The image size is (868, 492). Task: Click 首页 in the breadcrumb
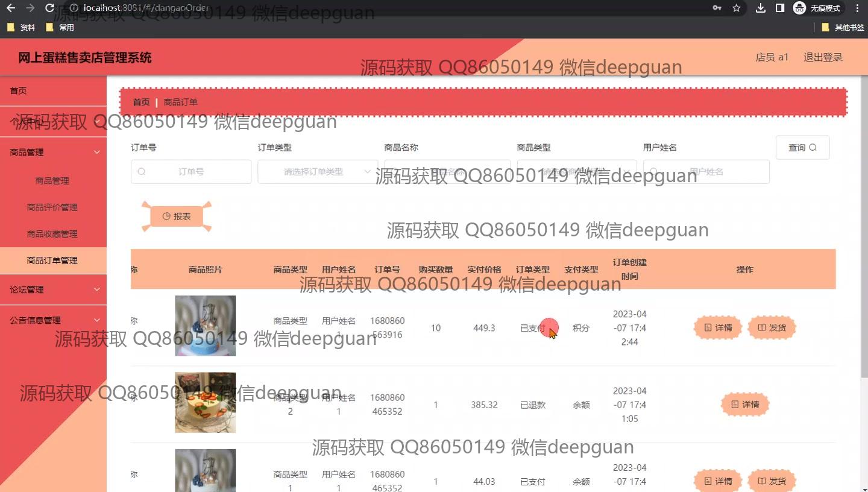141,102
